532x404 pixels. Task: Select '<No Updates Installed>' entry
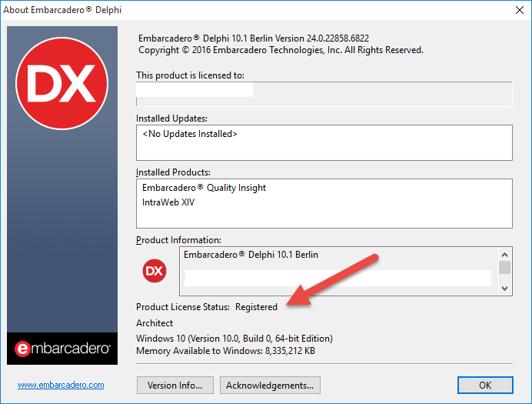[190, 134]
